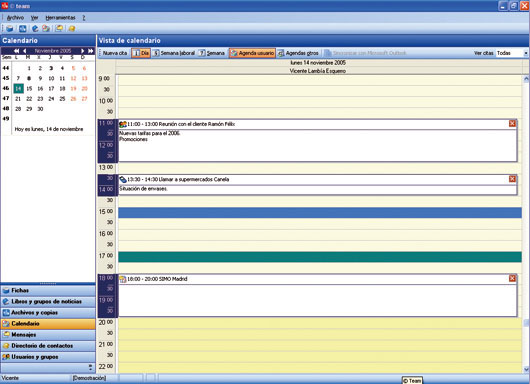
Task: Switch to Semana view
Action: click(x=211, y=53)
